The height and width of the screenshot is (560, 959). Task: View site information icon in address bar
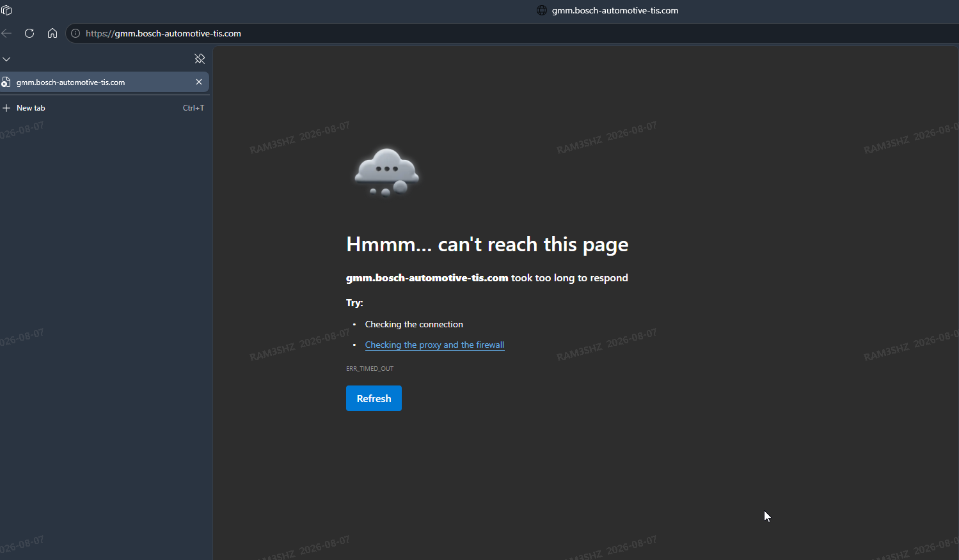75,33
